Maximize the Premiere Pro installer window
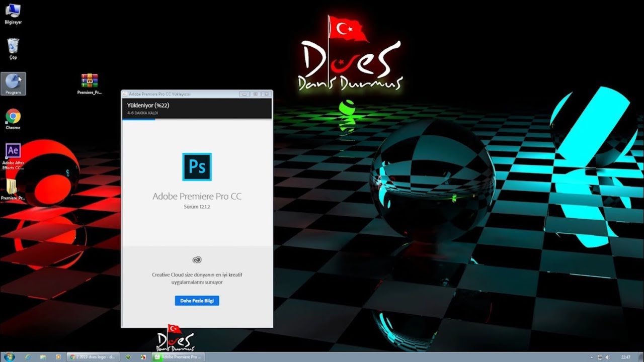644x362 pixels. click(x=255, y=94)
